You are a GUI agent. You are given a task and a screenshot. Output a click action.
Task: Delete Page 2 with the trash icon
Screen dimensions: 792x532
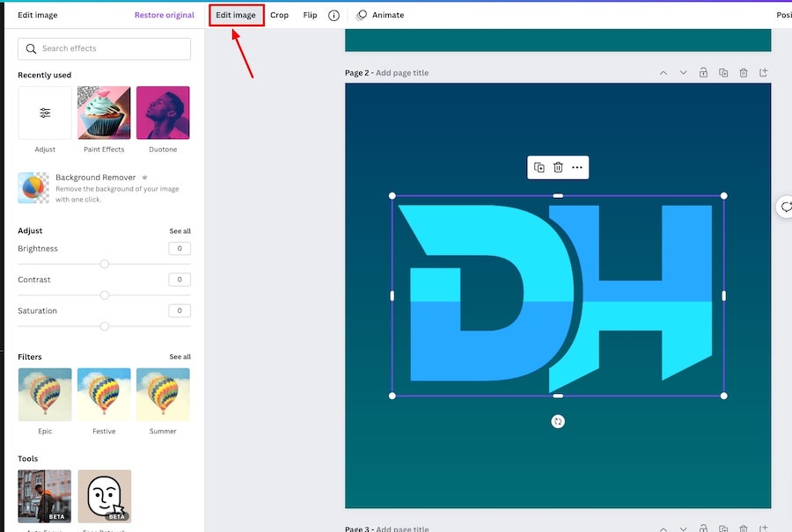coord(744,73)
